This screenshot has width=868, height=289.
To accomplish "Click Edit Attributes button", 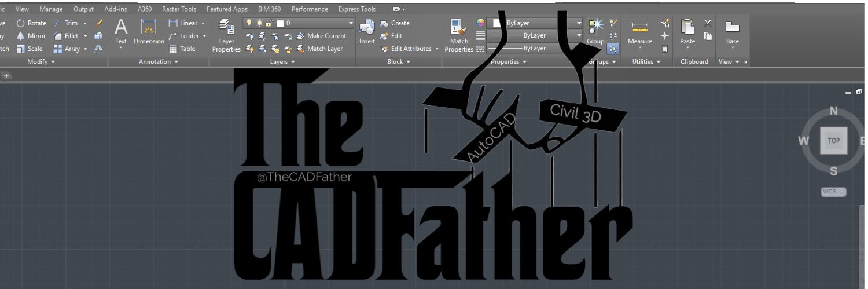I will [406, 49].
